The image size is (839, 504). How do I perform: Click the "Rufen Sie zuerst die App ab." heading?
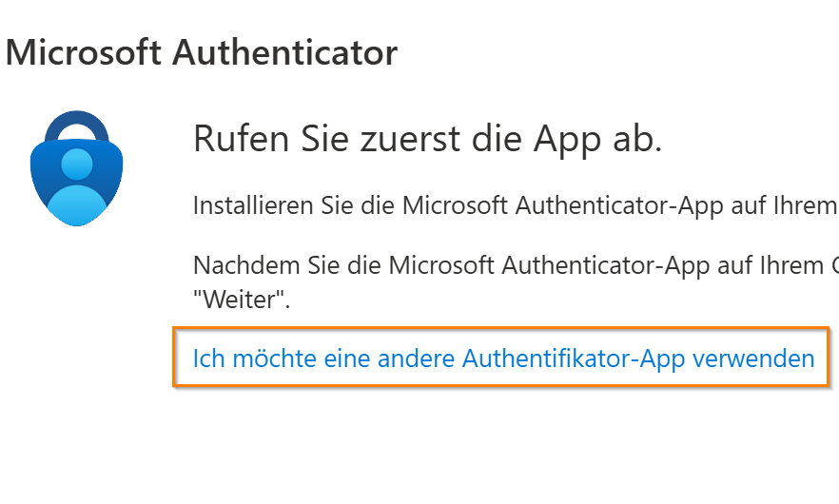427,139
